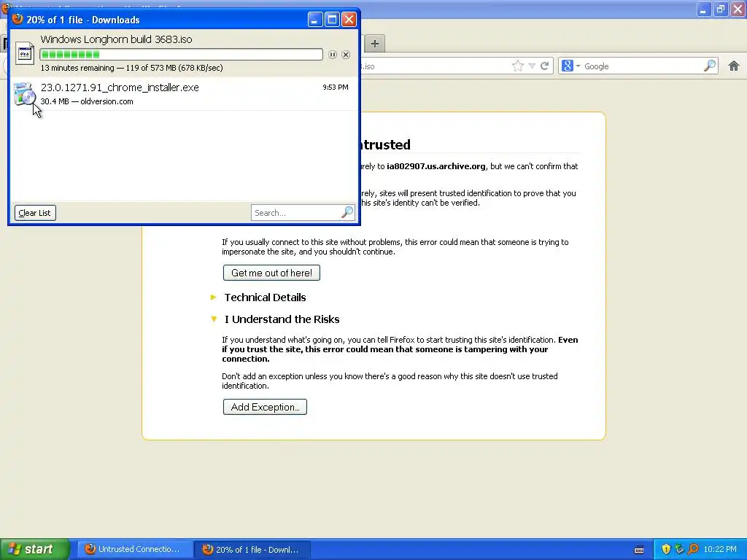747x560 pixels.
Task: Go to the Firefox home page
Action: pyautogui.click(x=734, y=66)
